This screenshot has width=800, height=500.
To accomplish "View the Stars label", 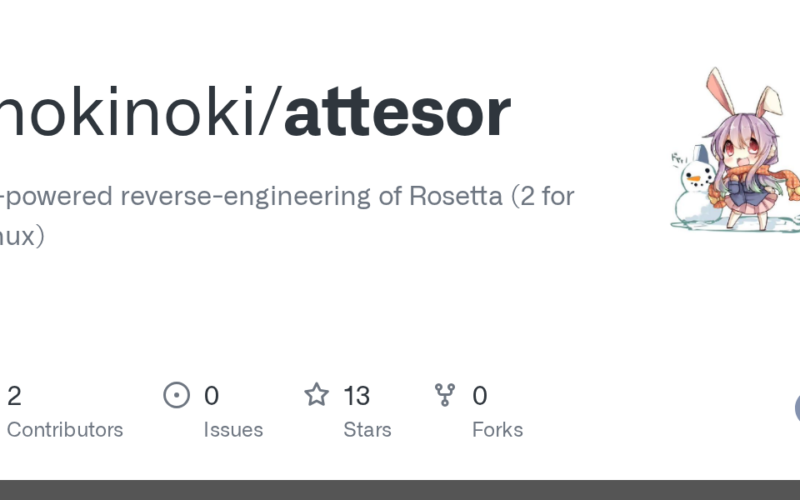I will coord(366,430).
